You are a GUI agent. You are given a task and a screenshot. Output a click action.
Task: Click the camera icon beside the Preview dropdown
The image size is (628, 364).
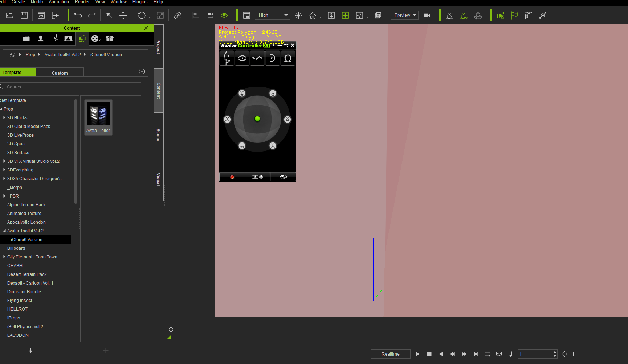[427, 16]
